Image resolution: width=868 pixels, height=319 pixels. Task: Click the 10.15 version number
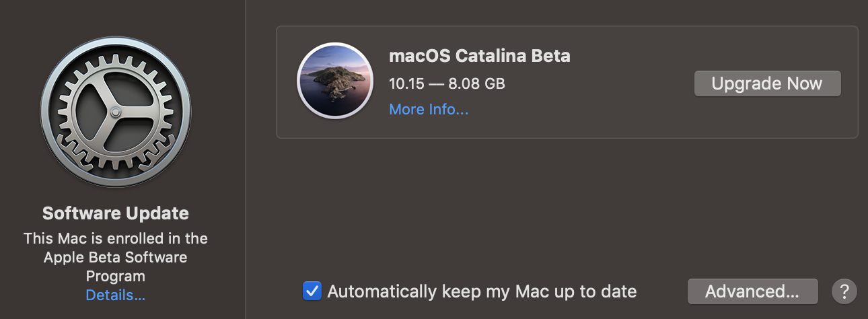pyautogui.click(x=403, y=84)
